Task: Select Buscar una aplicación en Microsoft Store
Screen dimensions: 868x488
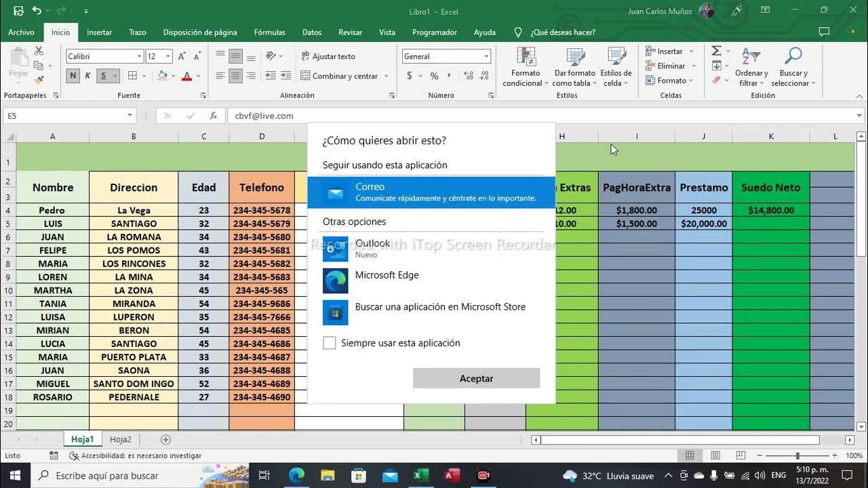Action: (x=431, y=312)
